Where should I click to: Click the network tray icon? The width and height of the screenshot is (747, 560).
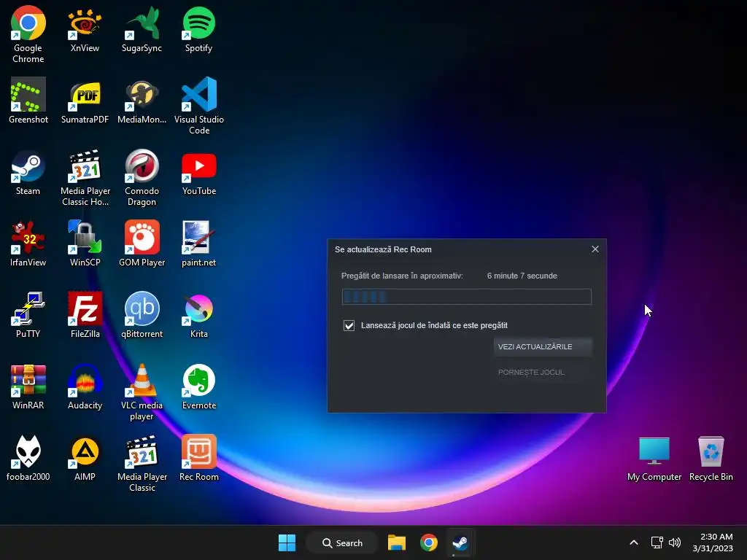tap(657, 542)
